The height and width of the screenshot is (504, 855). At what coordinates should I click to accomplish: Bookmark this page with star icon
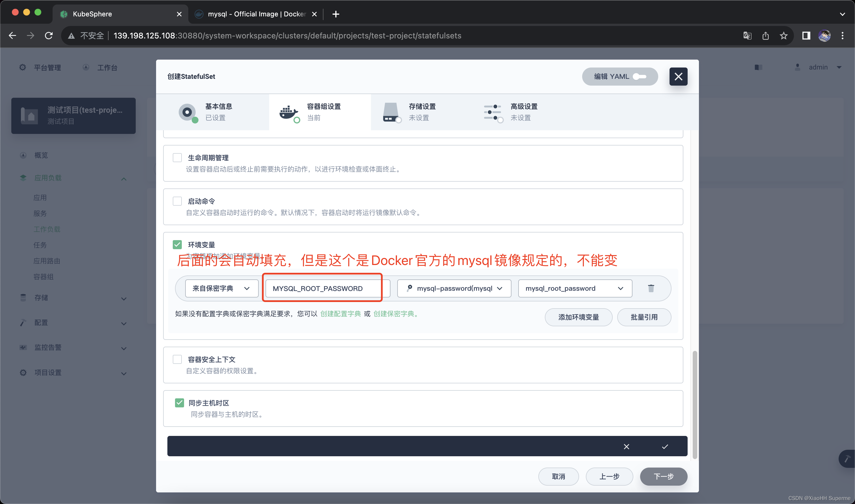(x=784, y=36)
